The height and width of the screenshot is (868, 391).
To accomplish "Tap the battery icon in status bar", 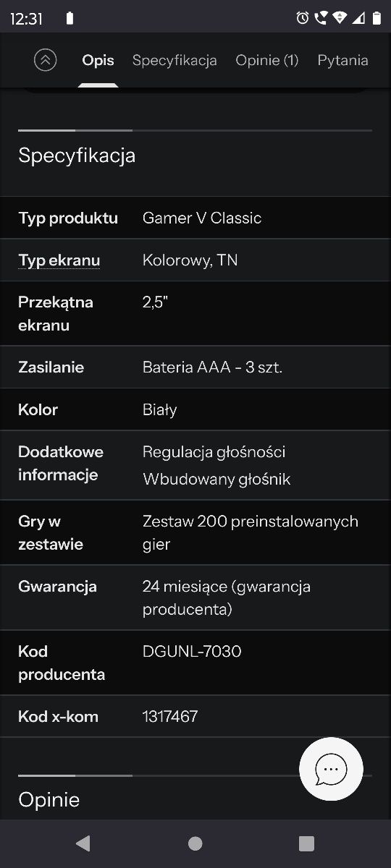I will 377,18.
